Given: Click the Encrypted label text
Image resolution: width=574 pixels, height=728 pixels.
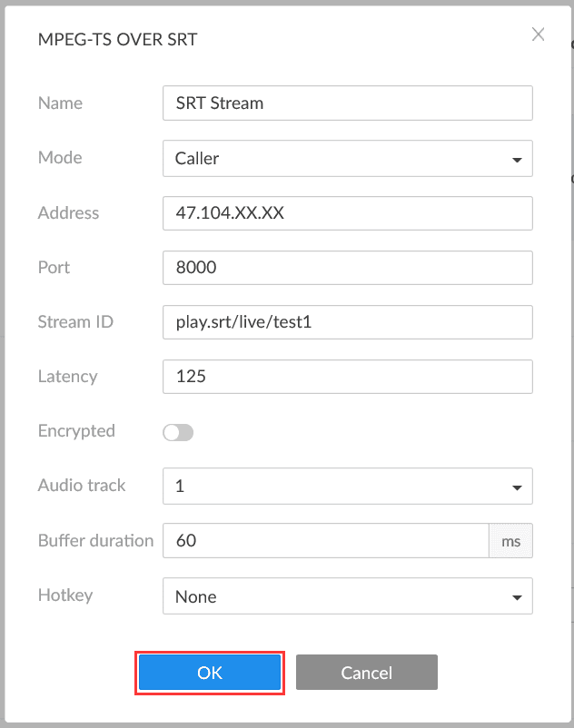Looking at the screenshot, I should click(x=76, y=431).
